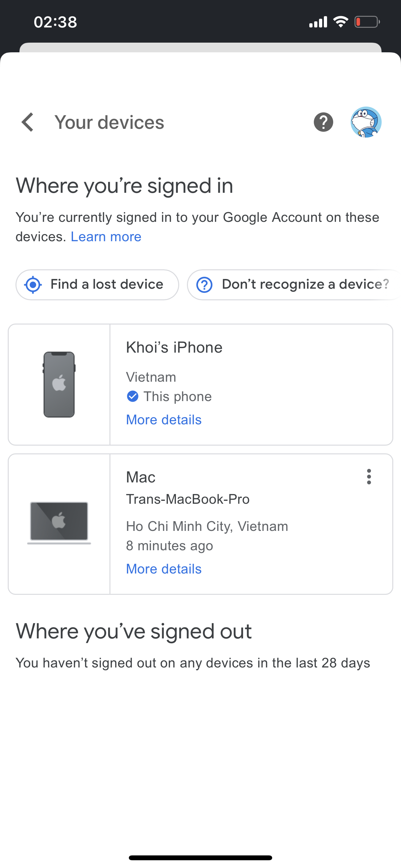Select the Khoi's iPhone device title
This screenshot has width=401, height=868.
coord(174,347)
